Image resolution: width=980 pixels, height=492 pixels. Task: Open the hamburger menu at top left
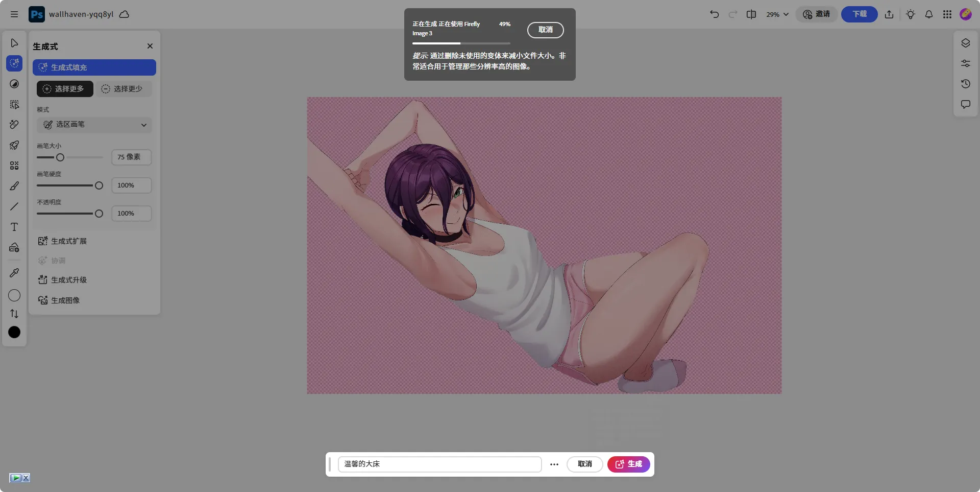[14, 14]
